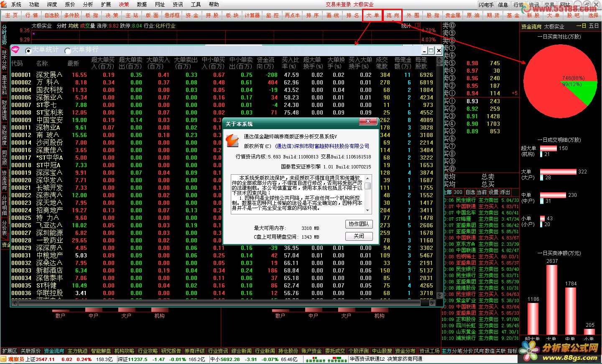Select the 设置 tab in trade feed
This screenshot has height=364, width=602.
494,192
